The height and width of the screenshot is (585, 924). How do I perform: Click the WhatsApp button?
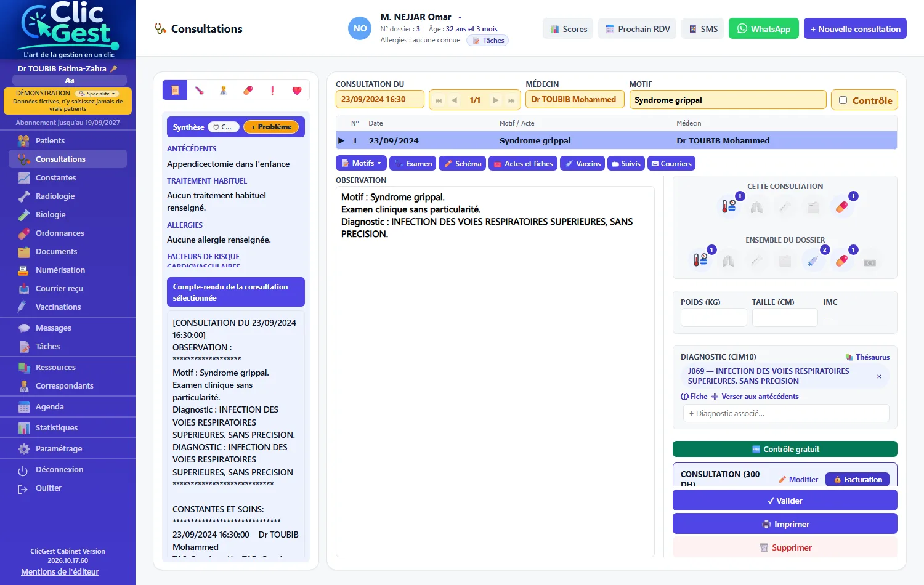click(x=764, y=28)
